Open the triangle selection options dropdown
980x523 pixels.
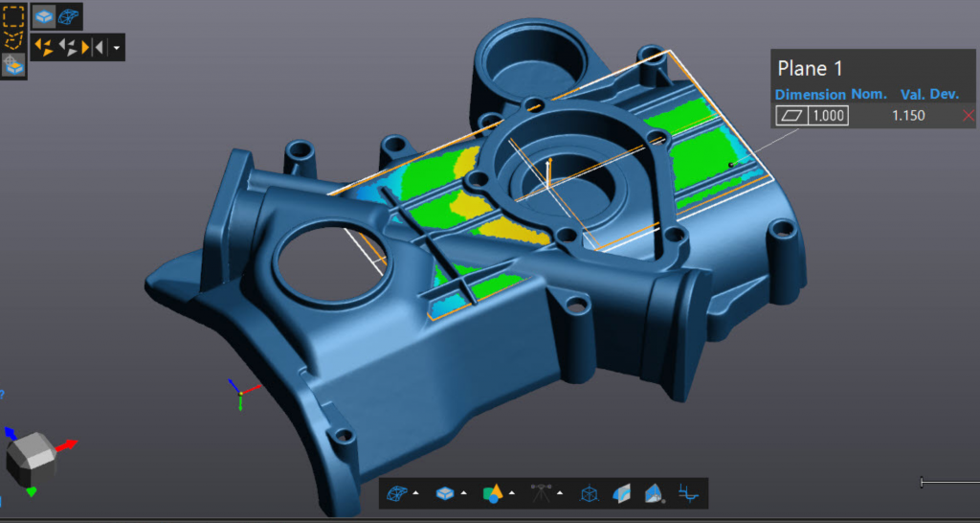click(x=116, y=47)
